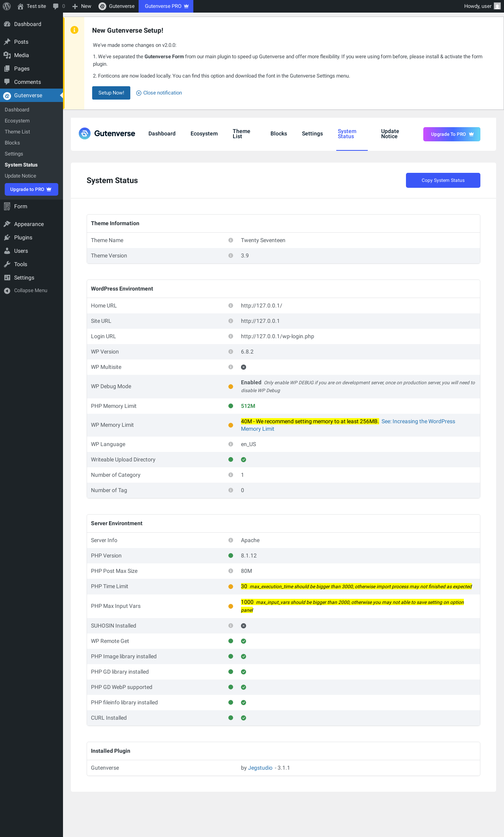
Task: Click check icon for Writeable Upload Directory
Action: point(244,459)
